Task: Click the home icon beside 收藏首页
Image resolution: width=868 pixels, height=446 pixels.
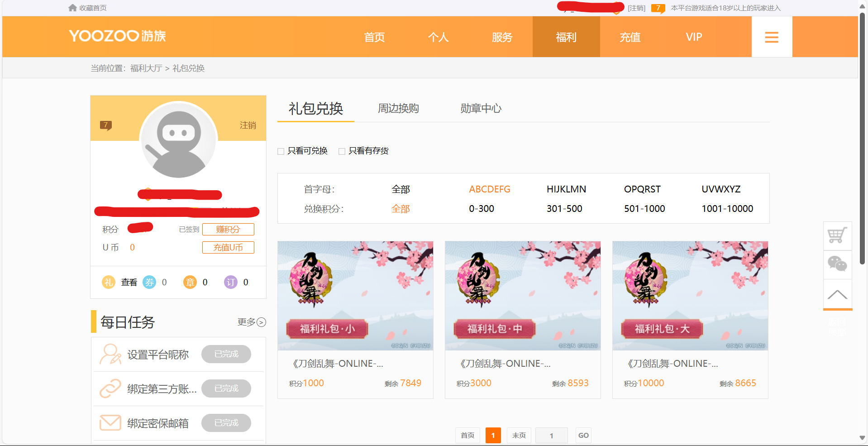Action: tap(72, 8)
